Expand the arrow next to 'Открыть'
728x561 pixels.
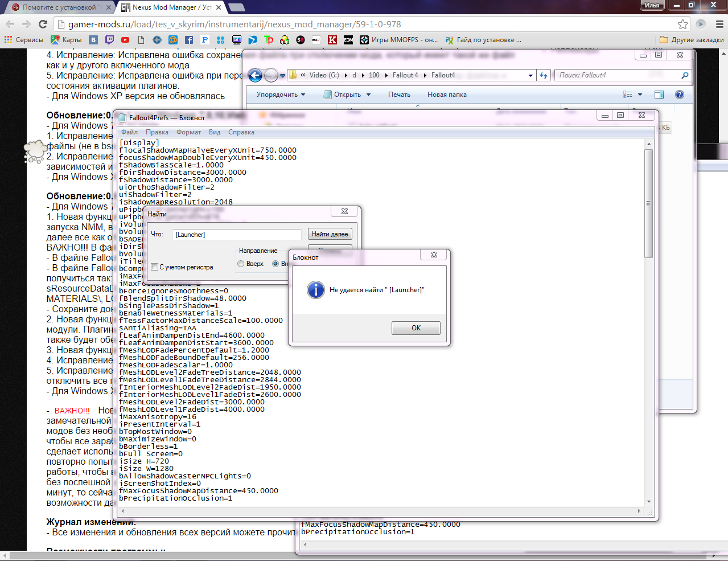368,95
